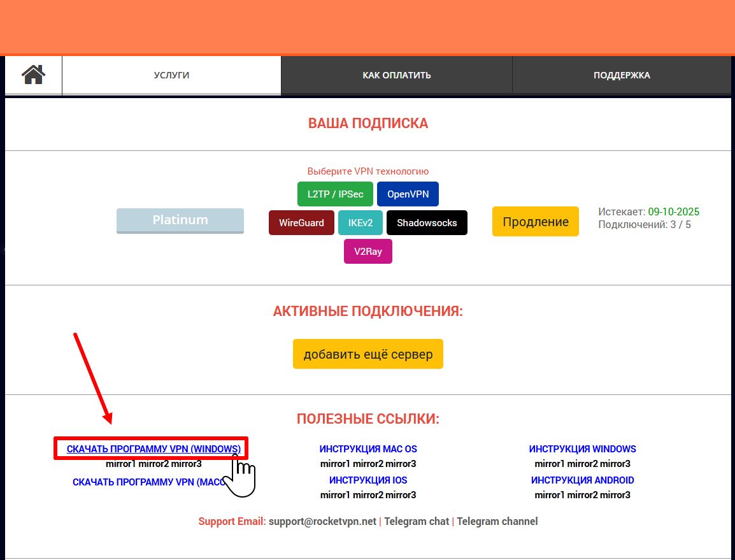Click добавить ещё сервер button
This screenshot has width=735, height=560.
(367, 354)
